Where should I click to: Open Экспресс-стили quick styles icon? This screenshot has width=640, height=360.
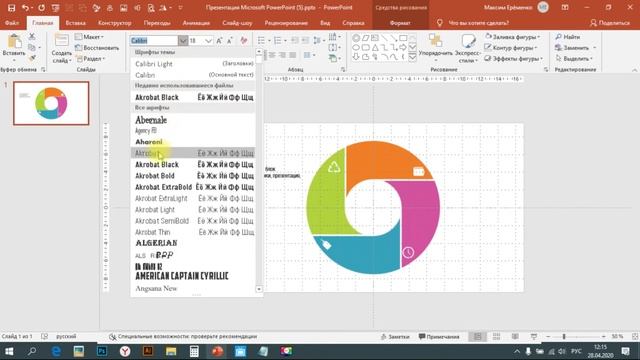468,41
